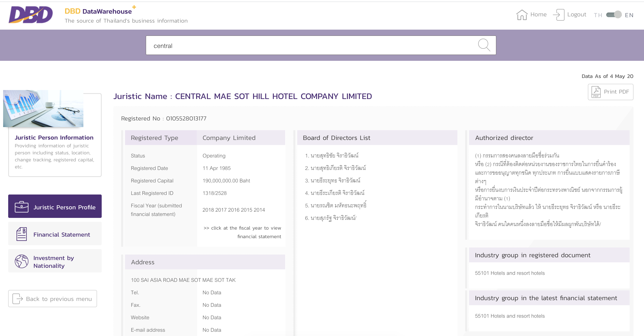
Task: Click the globe icon of Investment by Nationality
Action: tap(21, 261)
